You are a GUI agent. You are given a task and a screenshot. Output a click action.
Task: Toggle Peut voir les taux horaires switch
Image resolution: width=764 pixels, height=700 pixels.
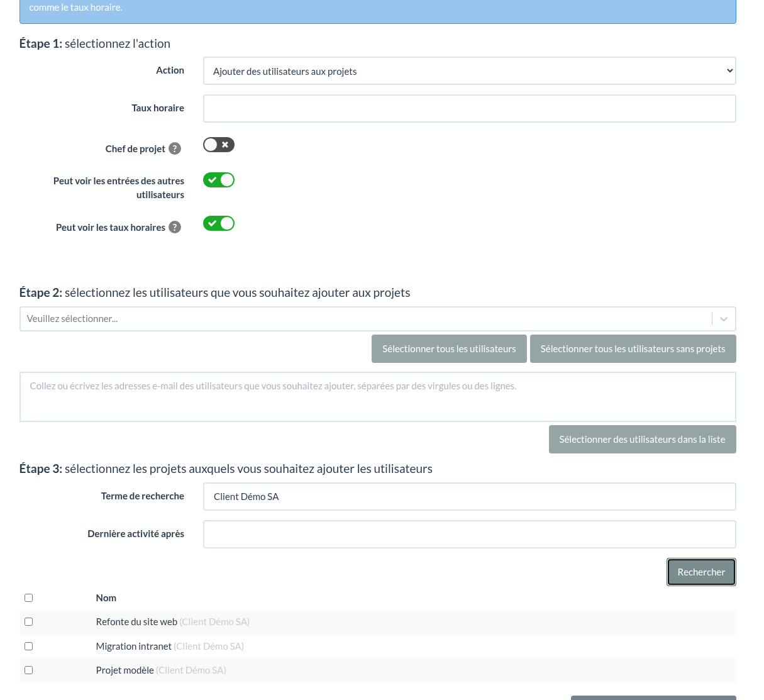pyautogui.click(x=219, y=223)
